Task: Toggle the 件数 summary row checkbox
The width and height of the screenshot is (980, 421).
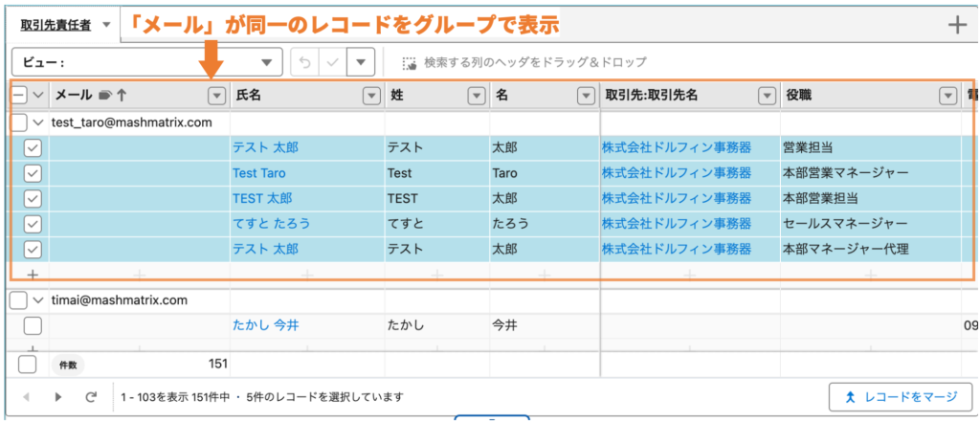Action: pos(27,365)
